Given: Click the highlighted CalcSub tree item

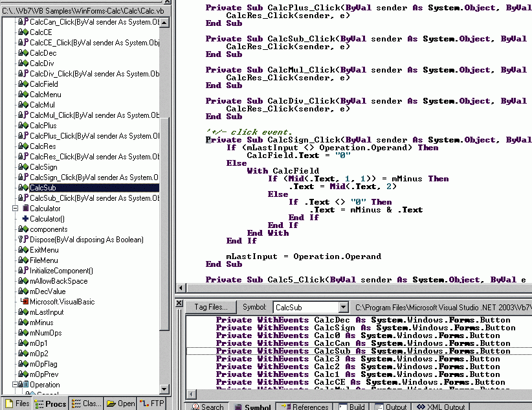Looking at the screenshot, I should pos(43,187).
